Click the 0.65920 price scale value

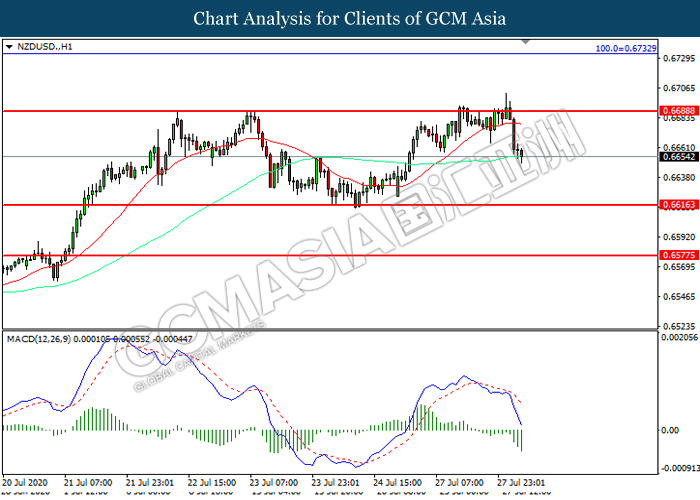[x=679, y=237]
